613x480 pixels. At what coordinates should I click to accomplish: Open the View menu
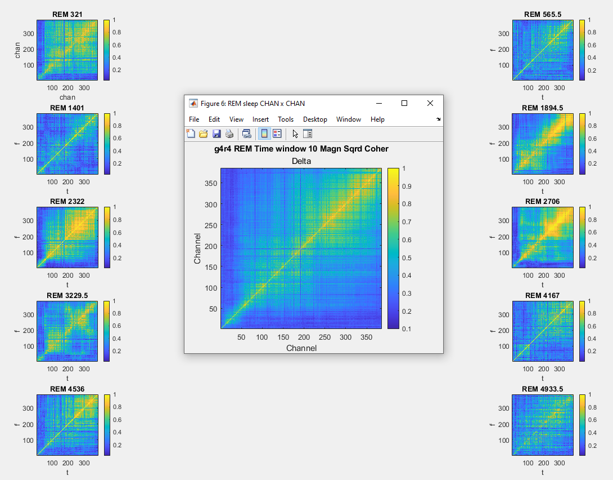pyautogui.click(x=236, y=119)
